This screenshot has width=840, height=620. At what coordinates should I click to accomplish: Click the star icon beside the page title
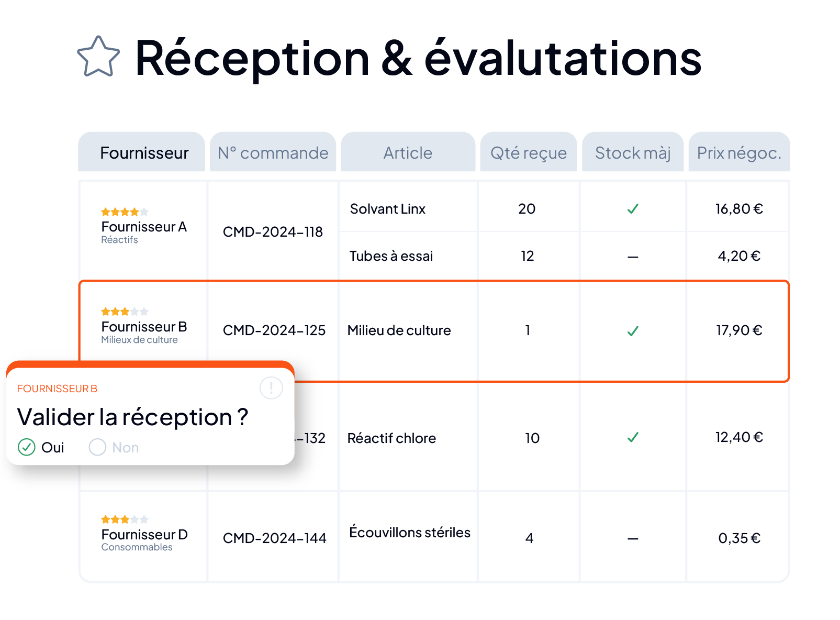coord(98,57)
